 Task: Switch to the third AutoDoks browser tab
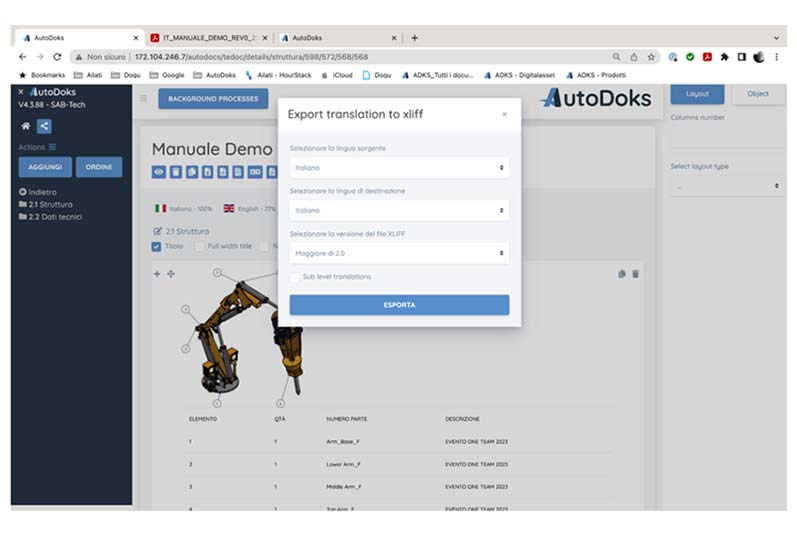(338, 38)
